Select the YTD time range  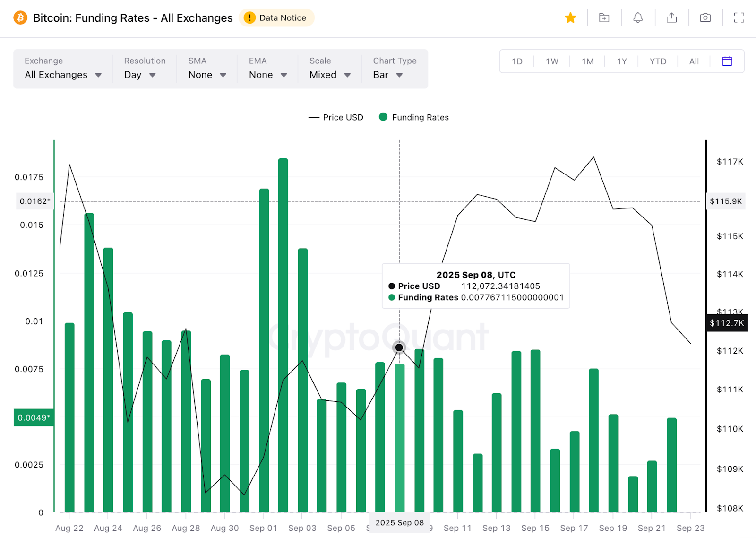[x=658, y=61]
